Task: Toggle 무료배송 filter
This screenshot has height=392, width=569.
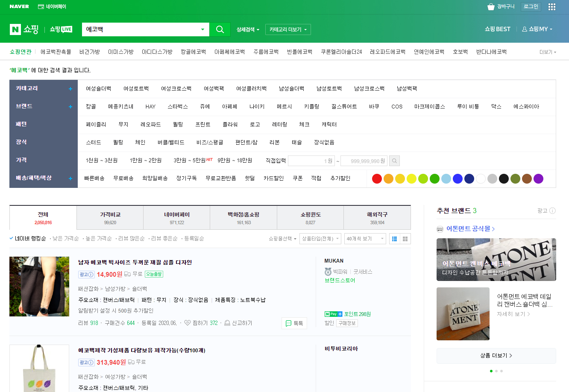Action: 123,178
